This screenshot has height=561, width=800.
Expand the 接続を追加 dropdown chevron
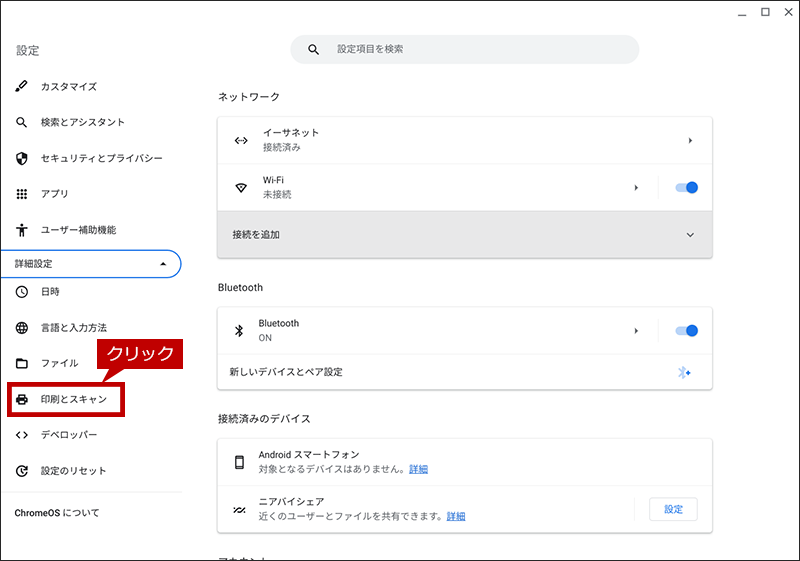point(690,235)
